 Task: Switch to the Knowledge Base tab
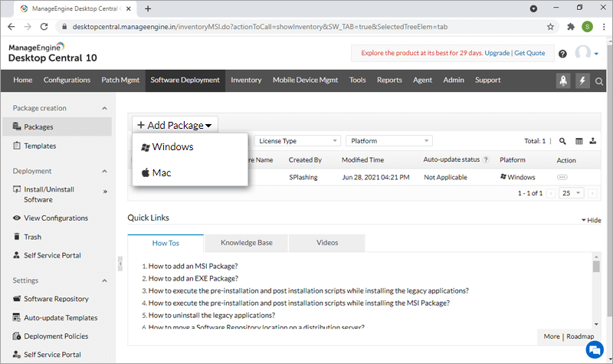coord(246,243)
